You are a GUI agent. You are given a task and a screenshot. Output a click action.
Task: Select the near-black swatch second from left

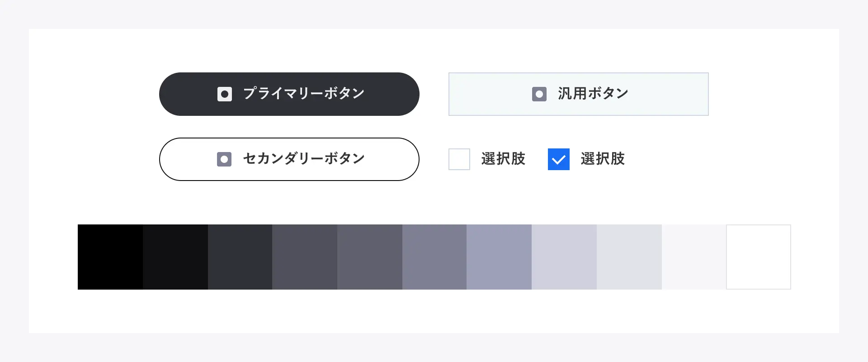pyautogui.click(x=175, y=257)
